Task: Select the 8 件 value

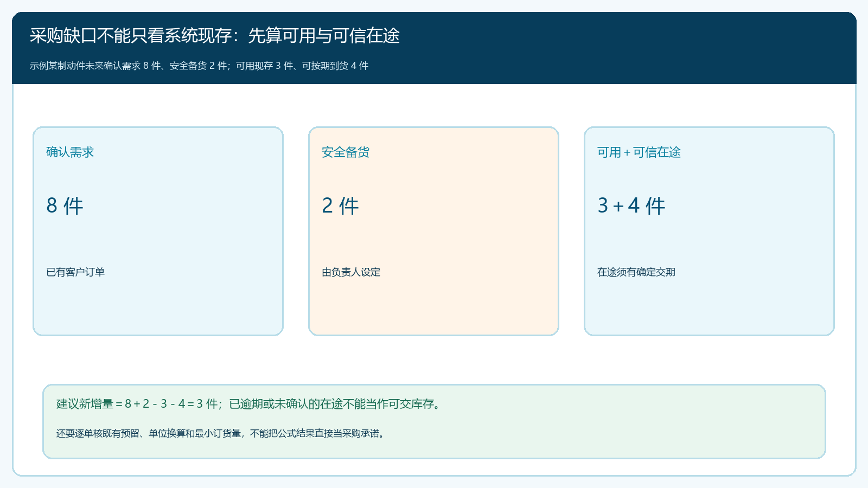Action: [65, 206]
